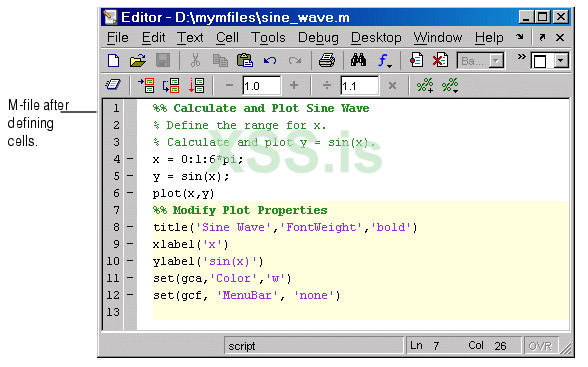This screenshot has height=367, width=588.
Task: Evaluate entire file with red arrow icon
Action: point(196,85)
